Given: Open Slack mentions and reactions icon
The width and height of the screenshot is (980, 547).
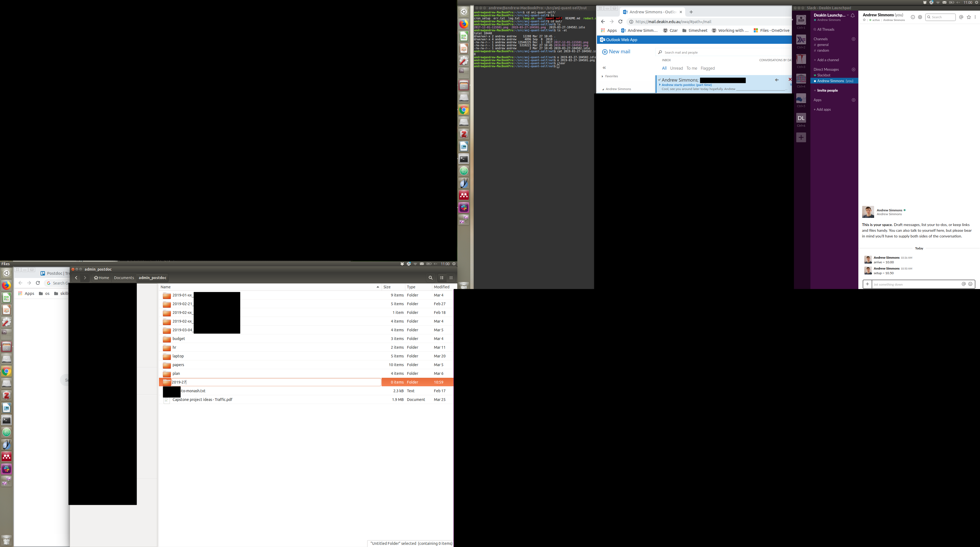Looking at the screenshot, I should (961, 17).
